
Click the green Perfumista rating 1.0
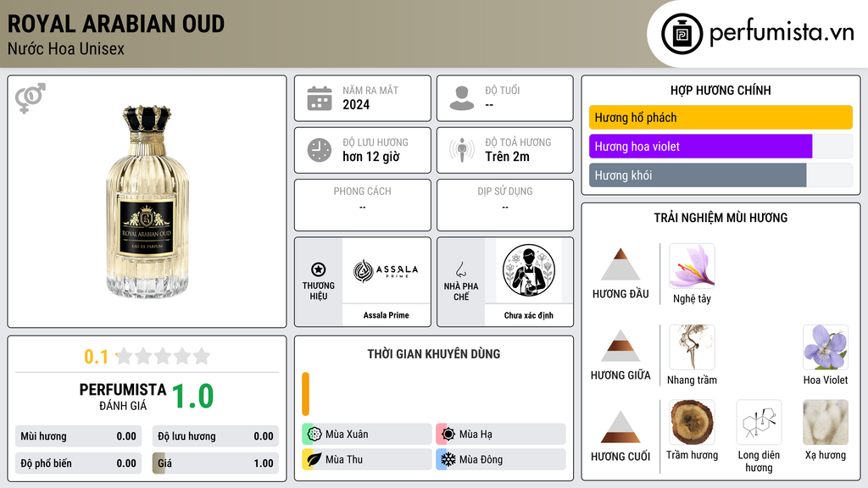point(192,396)
